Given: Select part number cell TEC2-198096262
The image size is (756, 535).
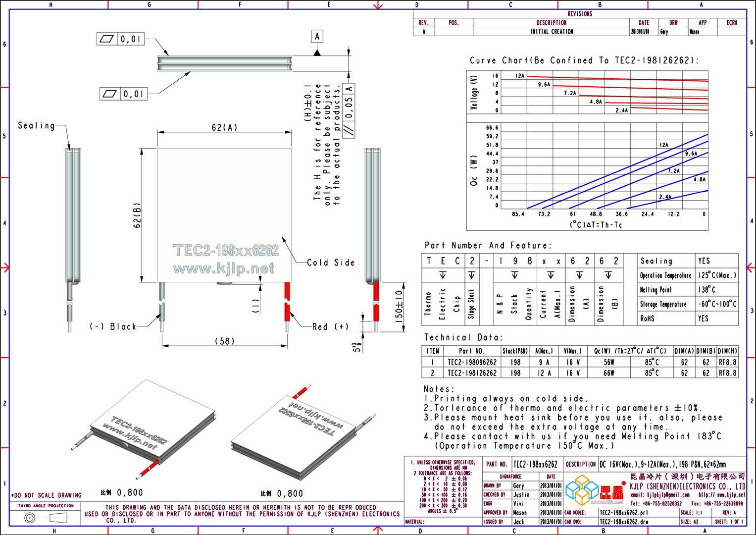Looking at the screenshot, I should [472, 362].
